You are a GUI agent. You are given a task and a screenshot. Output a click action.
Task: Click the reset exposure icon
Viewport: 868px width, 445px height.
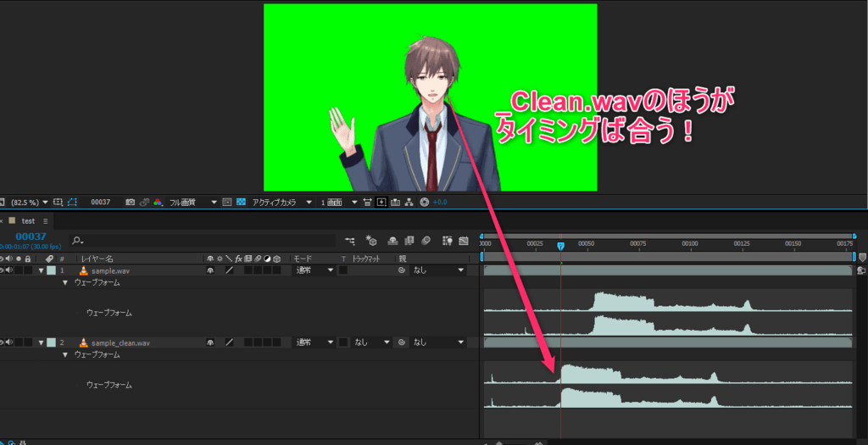tap(424, 203)
